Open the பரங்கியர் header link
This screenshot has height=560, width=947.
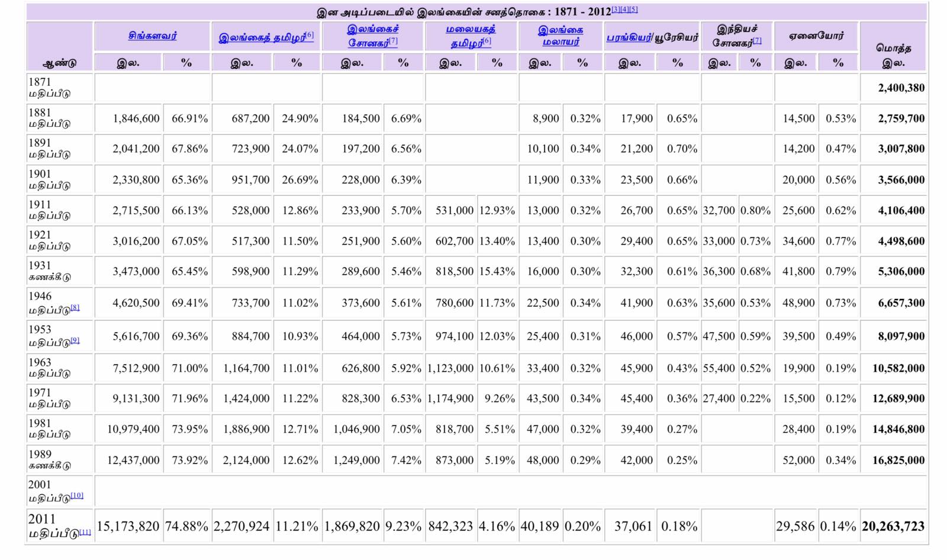pyautogui.click(x=629, y=37)
